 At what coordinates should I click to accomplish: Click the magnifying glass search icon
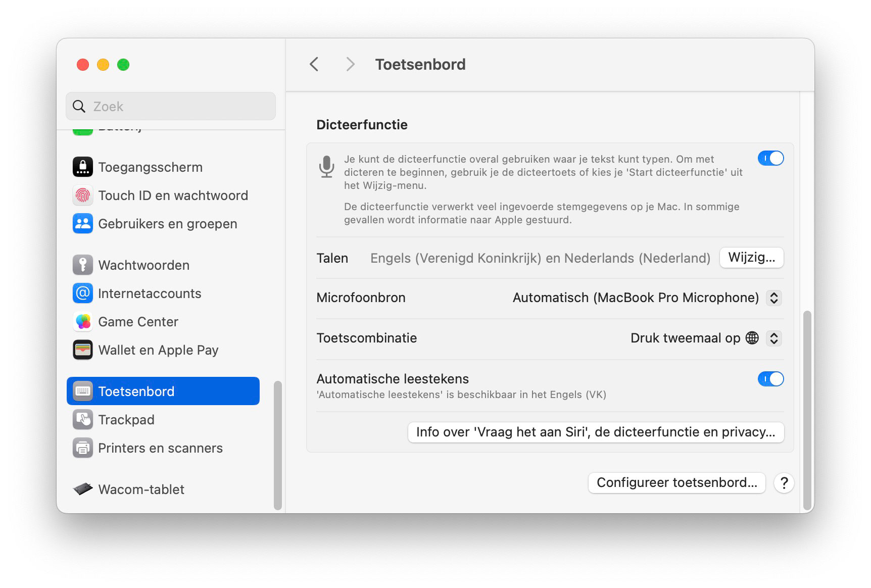[x=79, y=106]
